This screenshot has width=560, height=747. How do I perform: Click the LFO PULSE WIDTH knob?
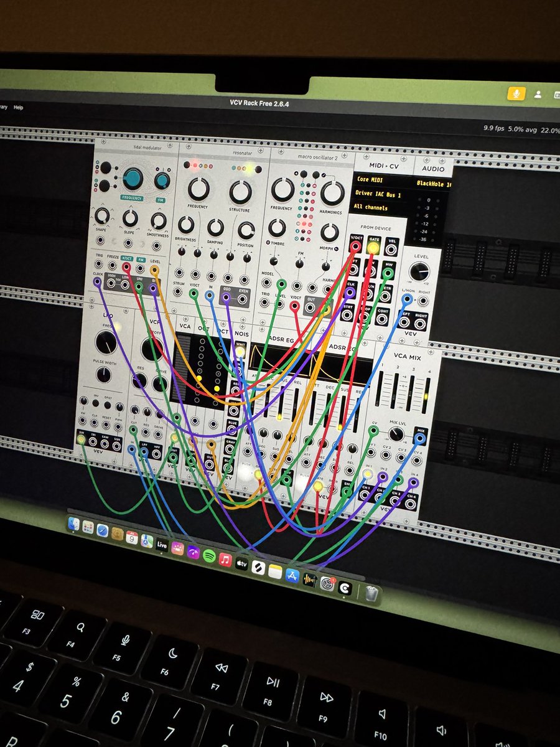[x=103, y=375]
